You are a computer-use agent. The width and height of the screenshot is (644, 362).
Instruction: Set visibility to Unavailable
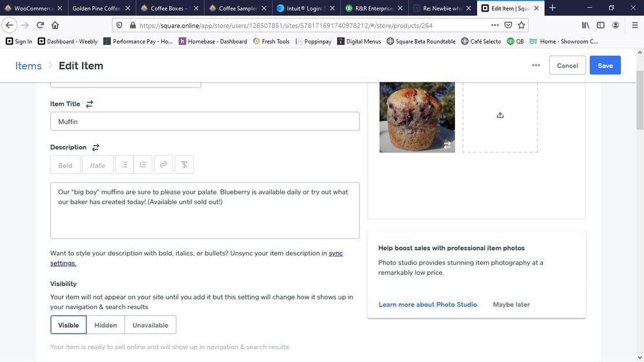tap(150, 325)
